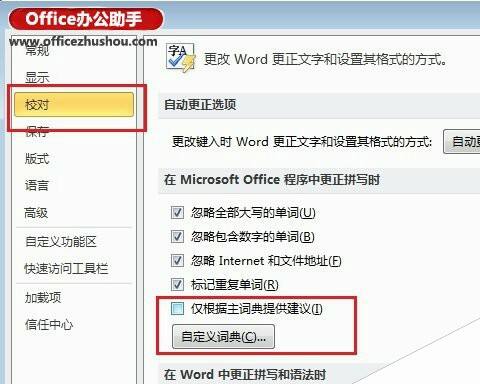
Task: Open the 加载项 category
Action: coord(43,297)
